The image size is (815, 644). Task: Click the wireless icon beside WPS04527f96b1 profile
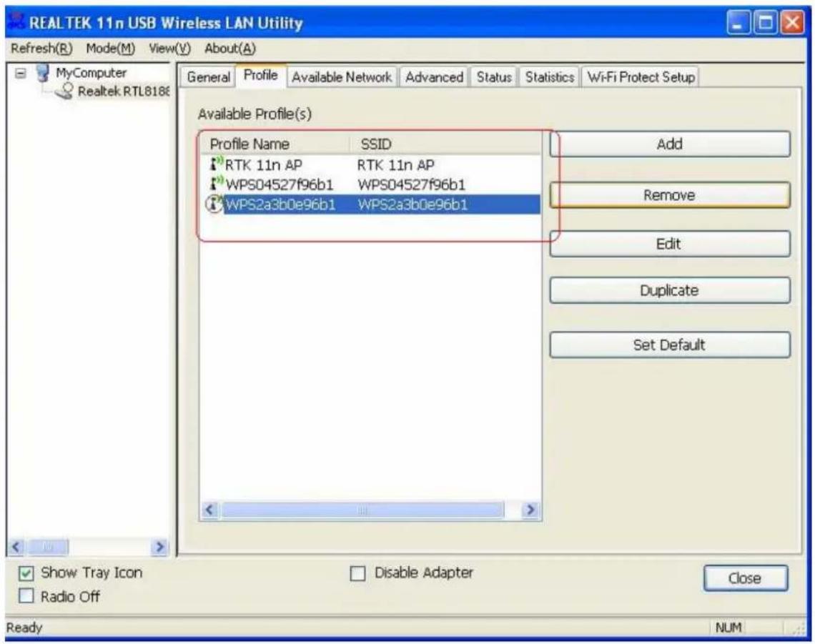click(217, 184)
